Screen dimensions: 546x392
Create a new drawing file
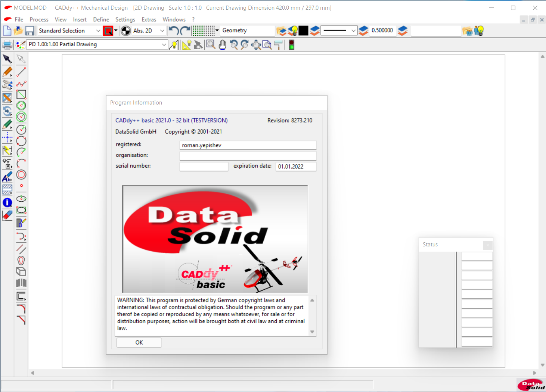point(7,31)
